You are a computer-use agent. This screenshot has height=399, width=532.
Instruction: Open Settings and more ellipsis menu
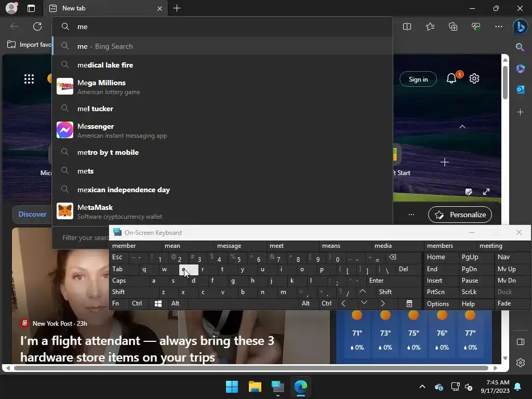498,26
